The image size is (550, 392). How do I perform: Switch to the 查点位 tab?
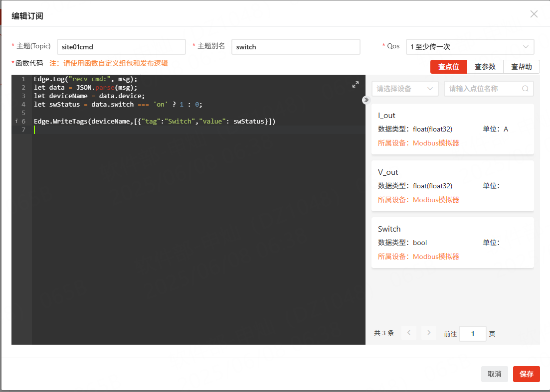448,67
